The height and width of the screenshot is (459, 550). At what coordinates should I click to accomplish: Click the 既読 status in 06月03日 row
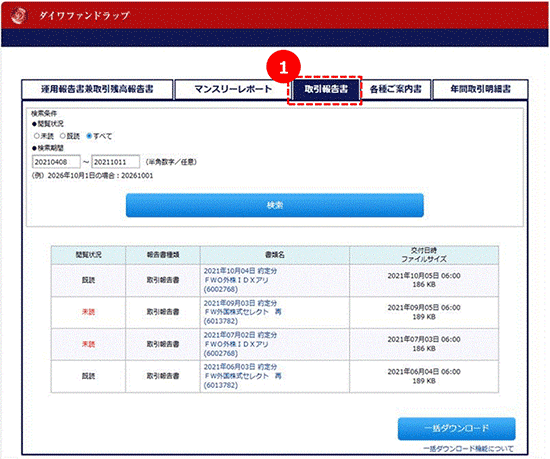click(88, 376)
